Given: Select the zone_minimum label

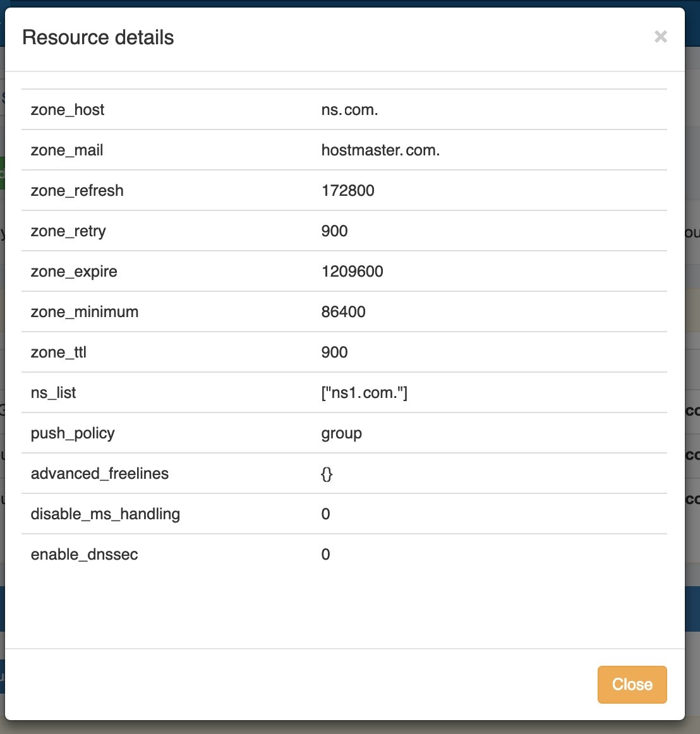Looking at the screenshot, I should point(85,312).
